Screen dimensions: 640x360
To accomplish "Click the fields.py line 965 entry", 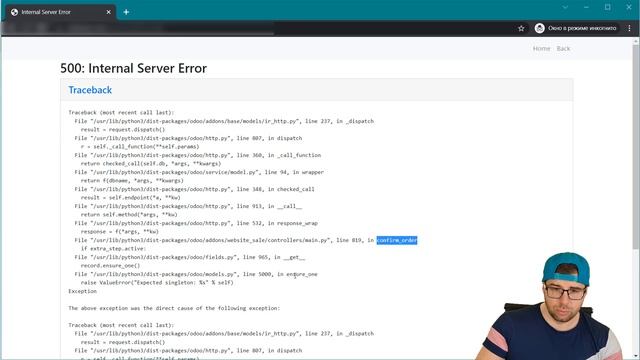I will pyautogui.click(x=190, y=257).
